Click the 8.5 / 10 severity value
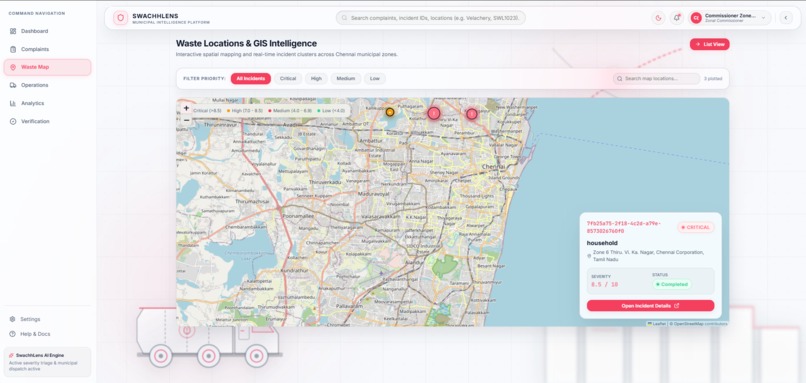 [x=604, y=284]
